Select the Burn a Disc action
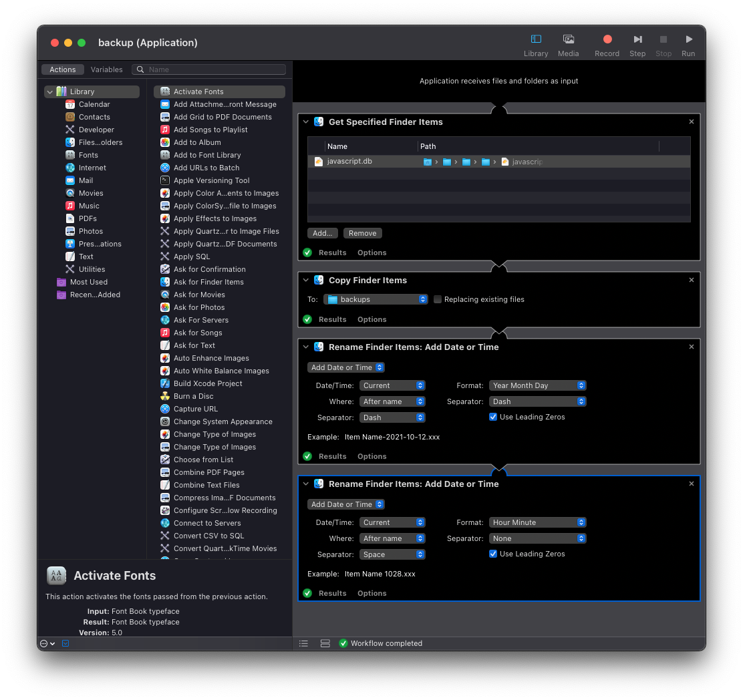The image size is (743, 700). click(x=193, y=396)
